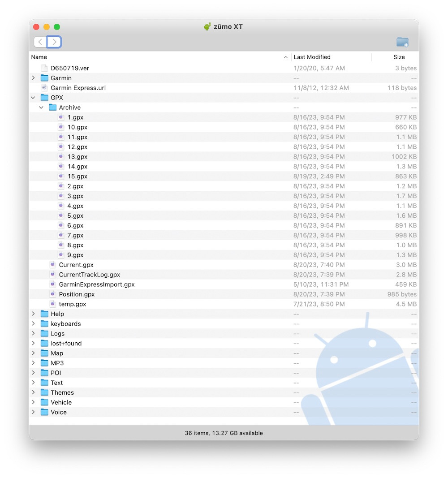Select the 2.gpx file icon
This screenshot has height=478, width=448.
[61, 186]
